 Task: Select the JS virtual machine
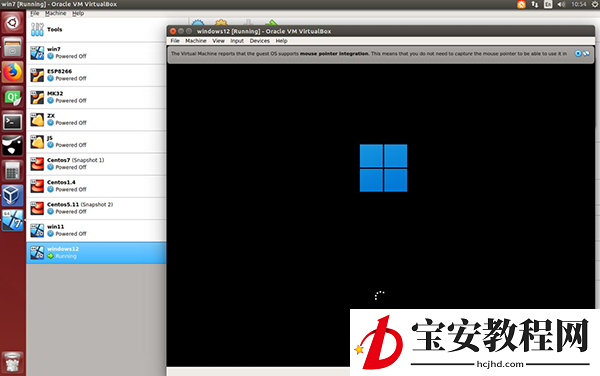pyautogui.click(x=96, y=142)
